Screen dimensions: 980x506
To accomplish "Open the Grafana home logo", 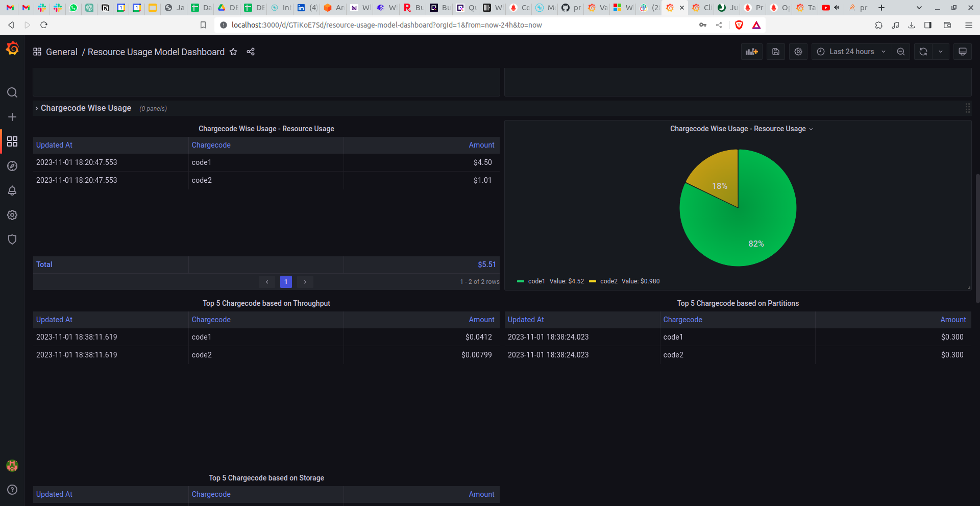I will point(12,49).
